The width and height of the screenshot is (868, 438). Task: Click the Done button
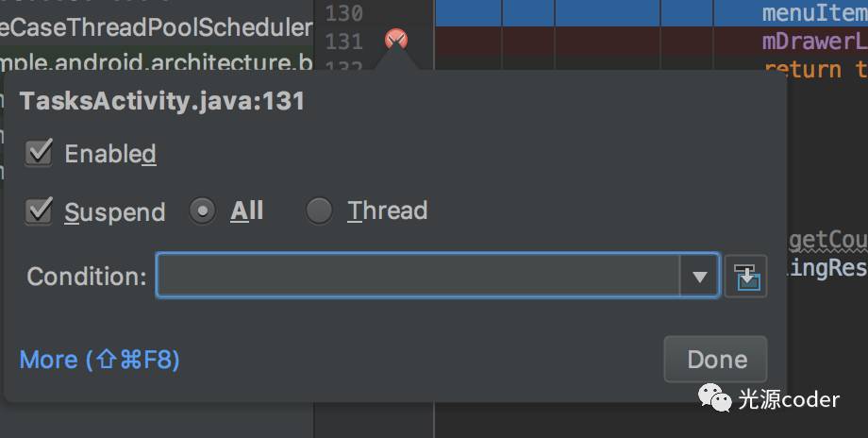pyautogui.click(x=716, y=360)
